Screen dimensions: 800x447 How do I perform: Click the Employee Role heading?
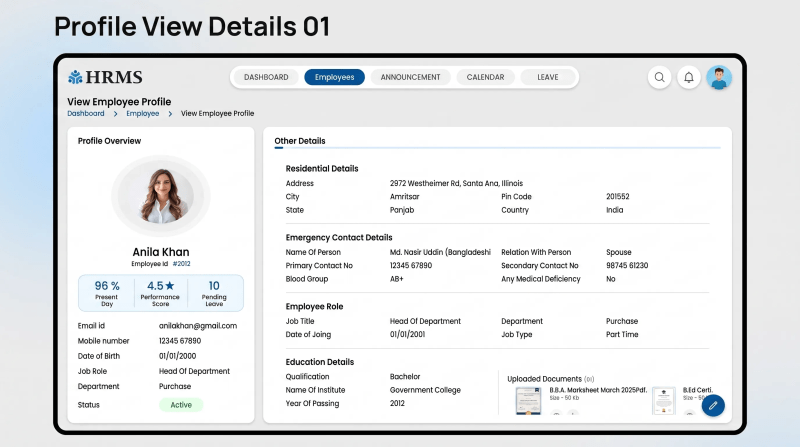pyautogui.click(x=314, y=306)
